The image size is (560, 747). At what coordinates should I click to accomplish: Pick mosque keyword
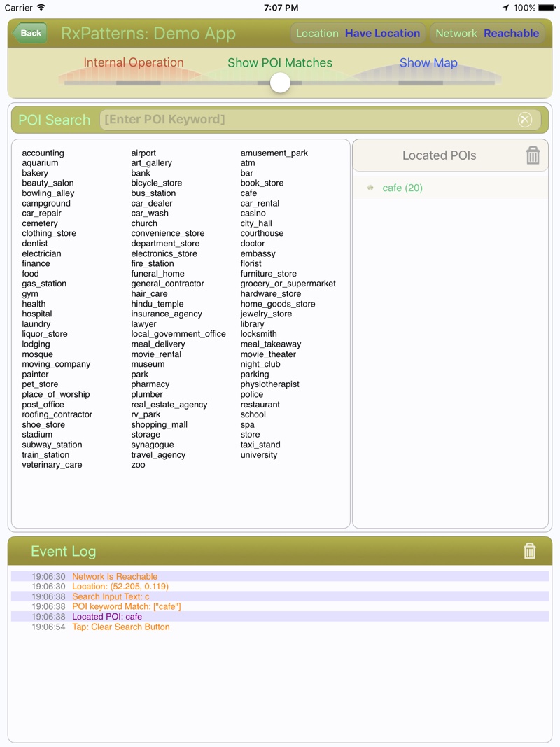pyautogui.click(x=37, y=354)
